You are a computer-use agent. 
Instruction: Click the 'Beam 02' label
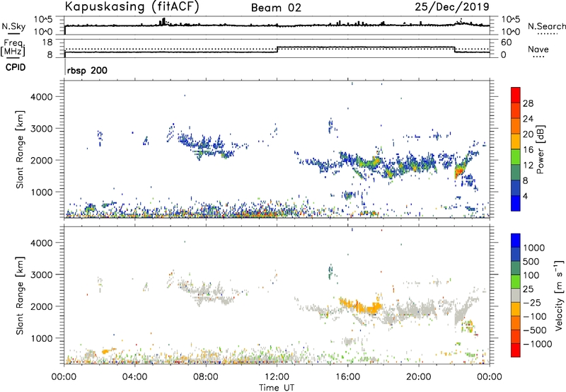click(276, 8)
